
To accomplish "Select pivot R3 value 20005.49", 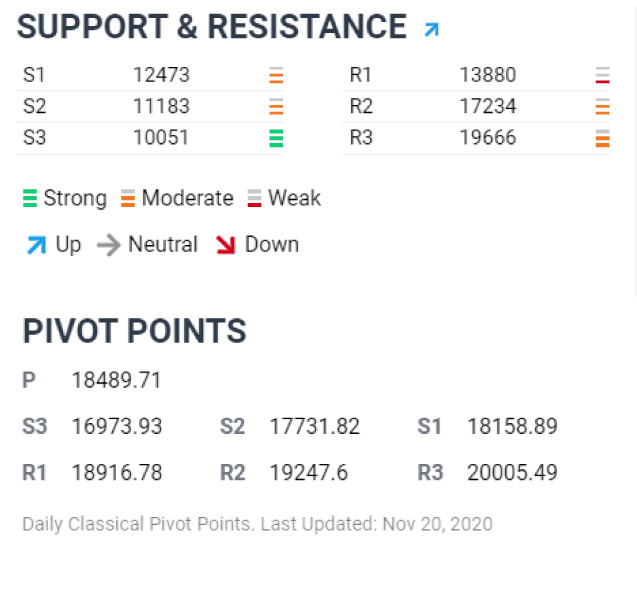I will coord(512,472).
